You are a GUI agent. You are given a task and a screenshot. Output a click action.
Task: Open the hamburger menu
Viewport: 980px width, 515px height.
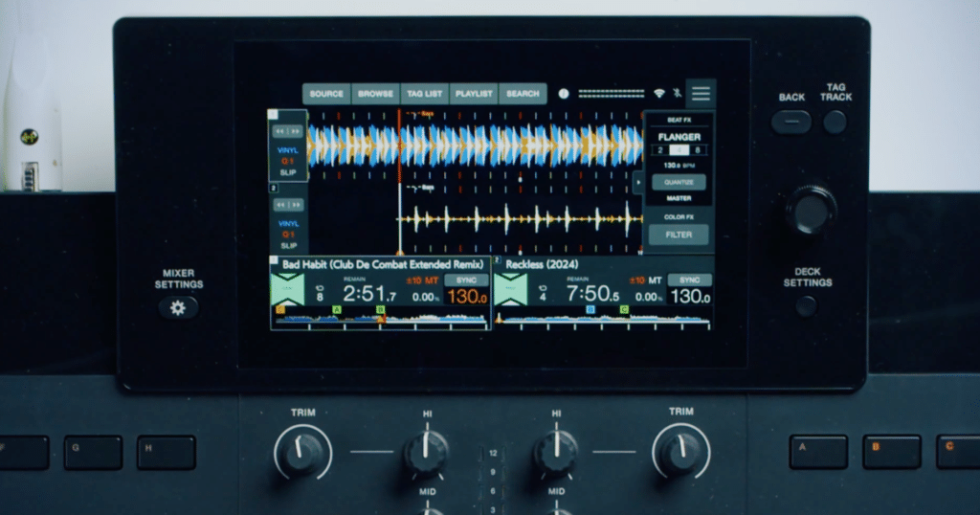click(x=701, y=94)
